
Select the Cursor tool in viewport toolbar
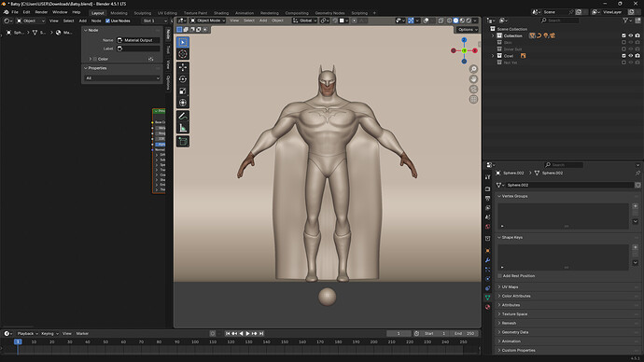[183, 54]
